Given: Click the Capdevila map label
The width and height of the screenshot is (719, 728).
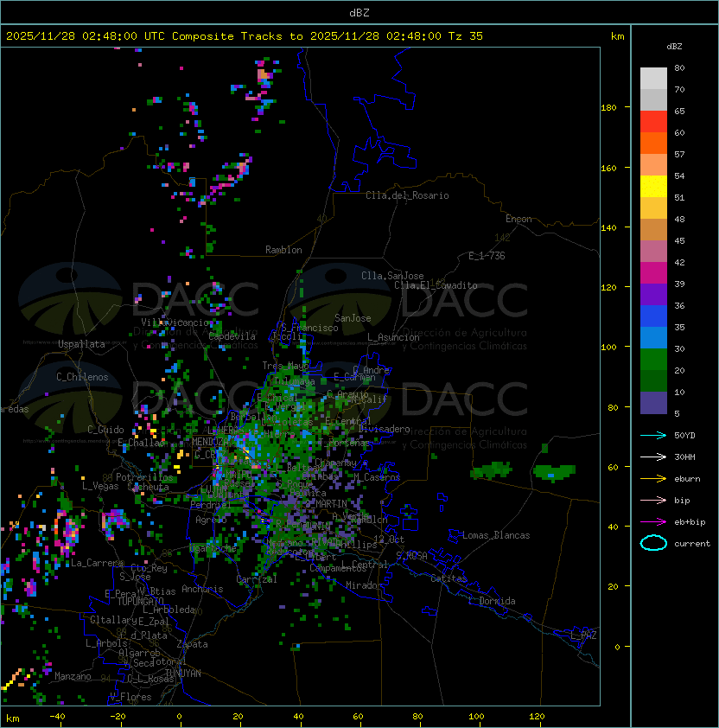Looking at the screenshot, I should (x=232, y=336).
